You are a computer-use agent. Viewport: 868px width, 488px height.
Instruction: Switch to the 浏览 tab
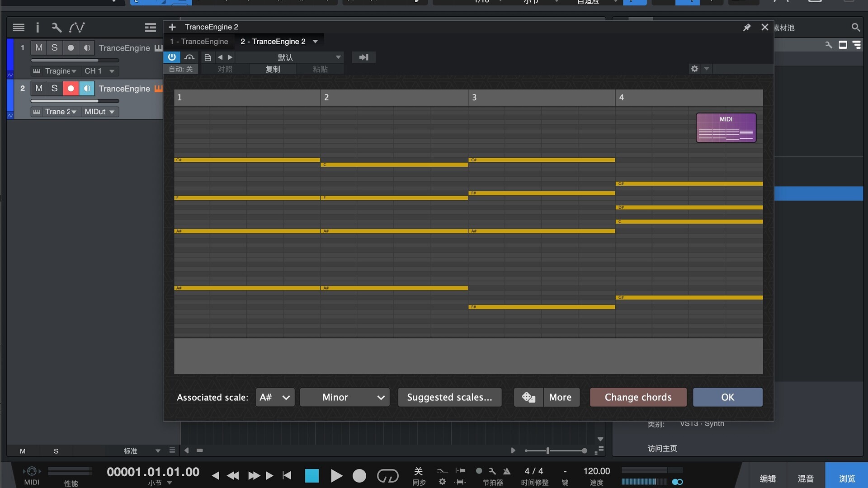point(847,478)
